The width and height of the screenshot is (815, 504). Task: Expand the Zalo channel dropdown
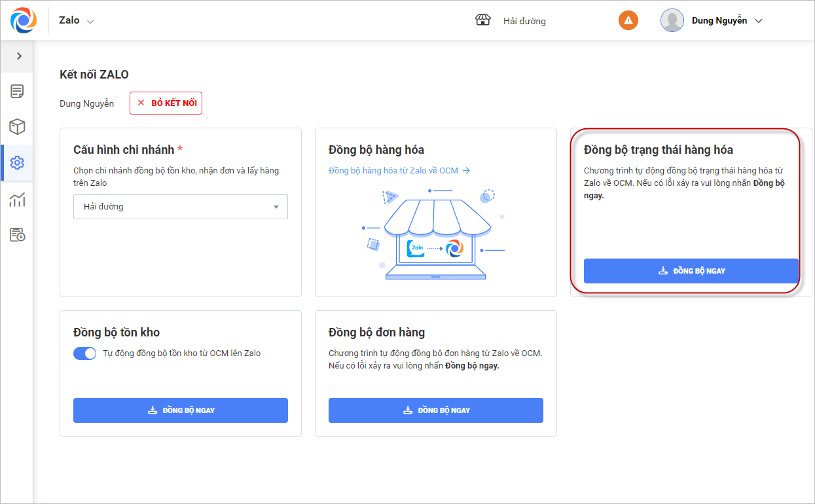coord(90,22)
